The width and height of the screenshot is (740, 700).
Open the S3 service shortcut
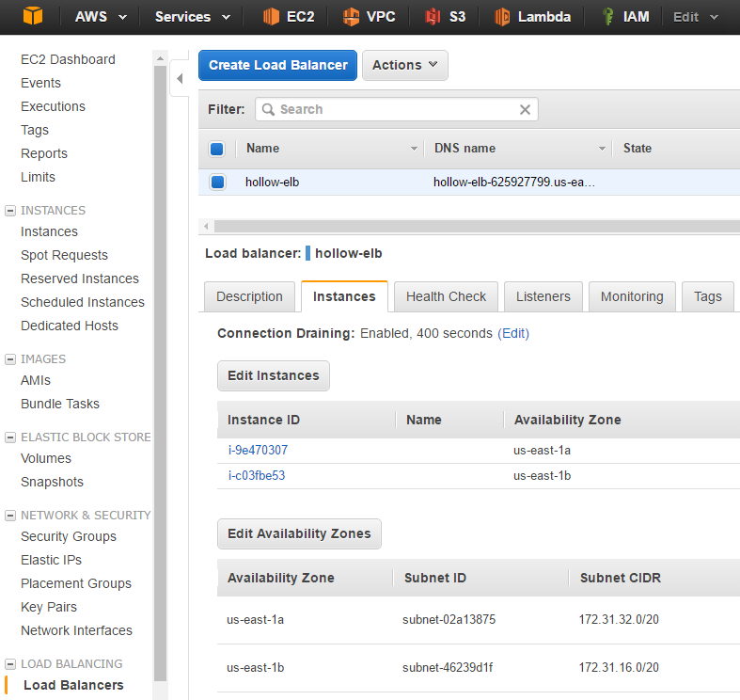point(445,17)
